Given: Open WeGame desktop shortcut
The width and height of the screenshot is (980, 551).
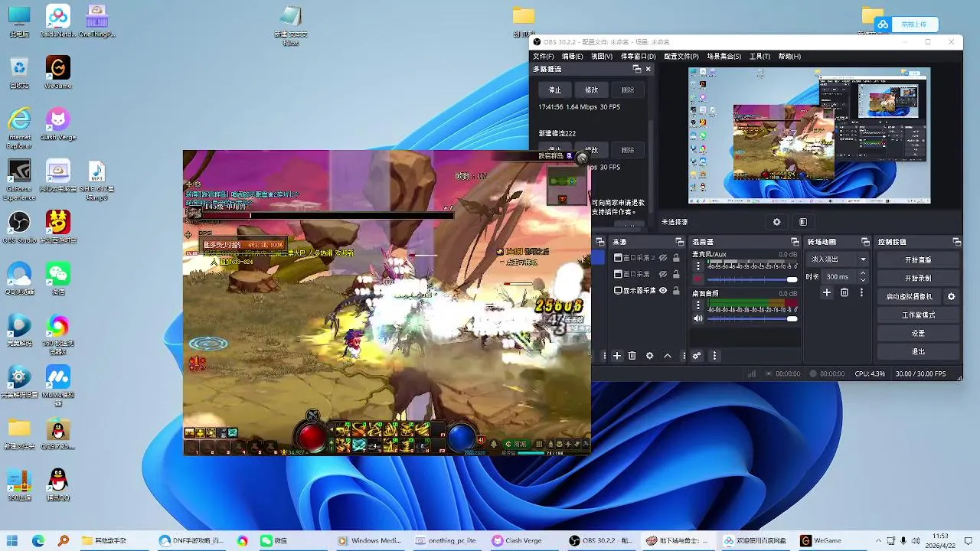Looking at the screenshot, I should [58, 72].
